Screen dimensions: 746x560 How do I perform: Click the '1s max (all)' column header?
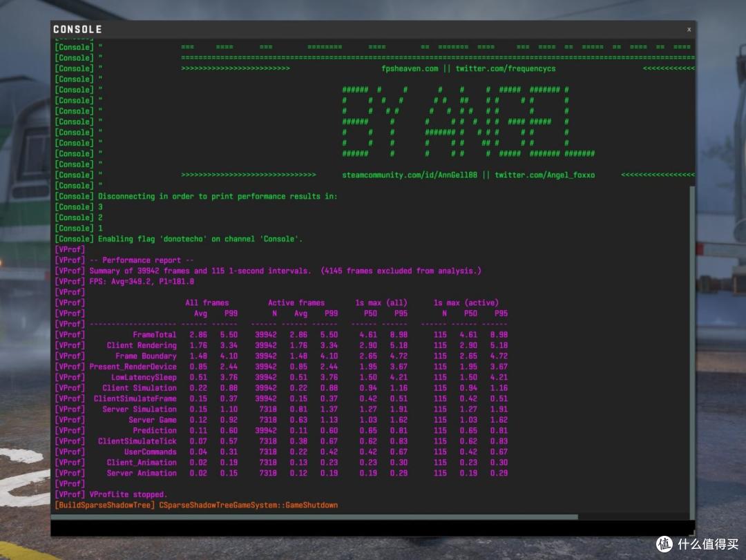pyautogui.click(x=381, y=302)
